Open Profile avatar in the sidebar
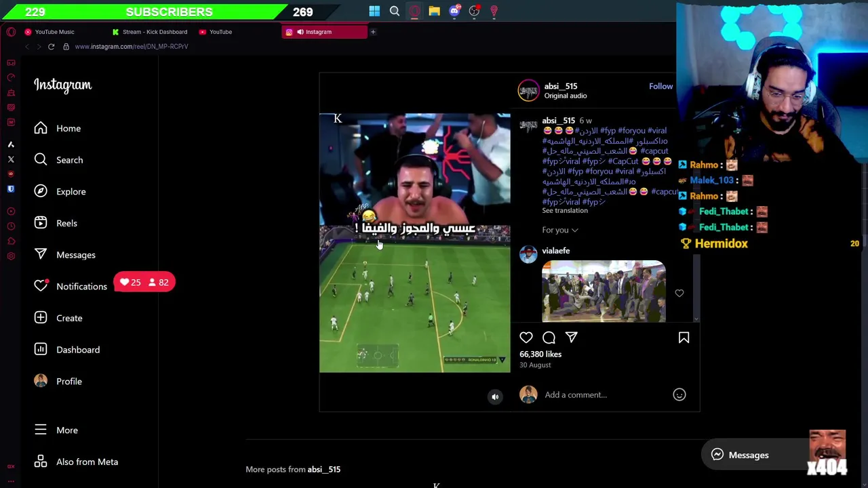Image resolution: width=868 pixels, height=488 pixels. 41,381
